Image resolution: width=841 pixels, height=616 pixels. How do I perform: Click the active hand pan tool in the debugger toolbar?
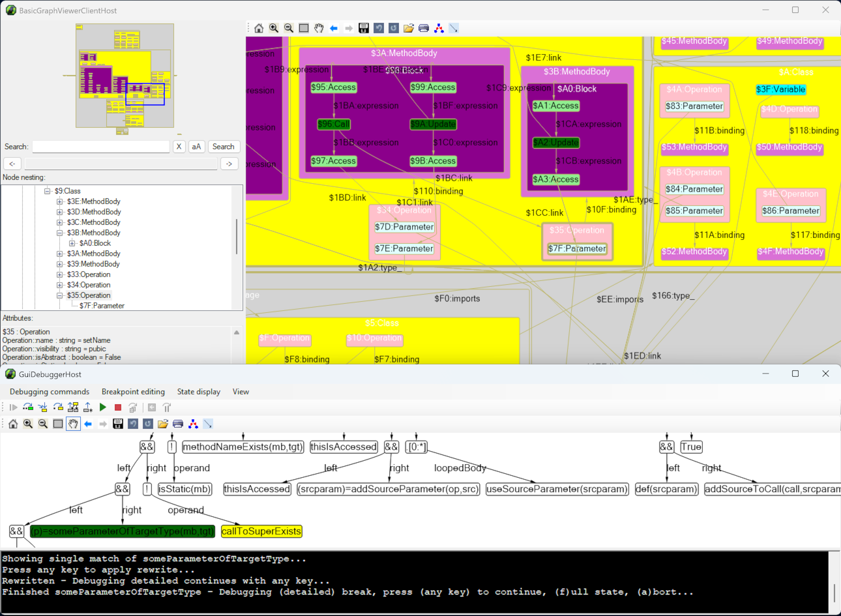[73, 424]
